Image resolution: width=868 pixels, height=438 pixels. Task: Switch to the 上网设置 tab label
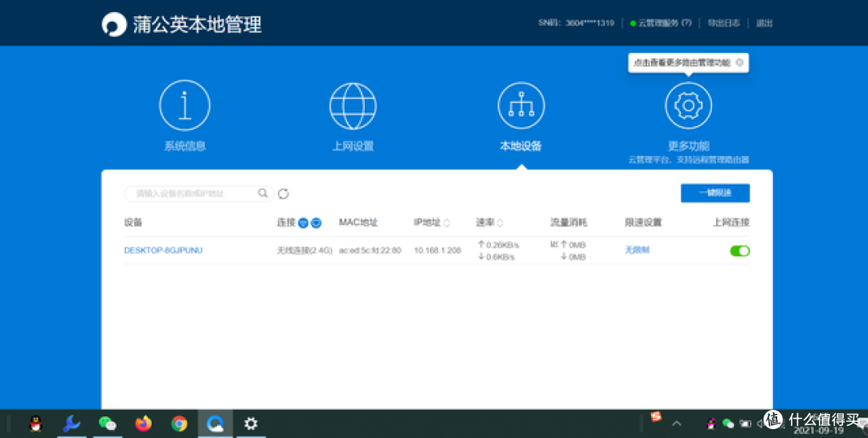(x=353, y=146)
